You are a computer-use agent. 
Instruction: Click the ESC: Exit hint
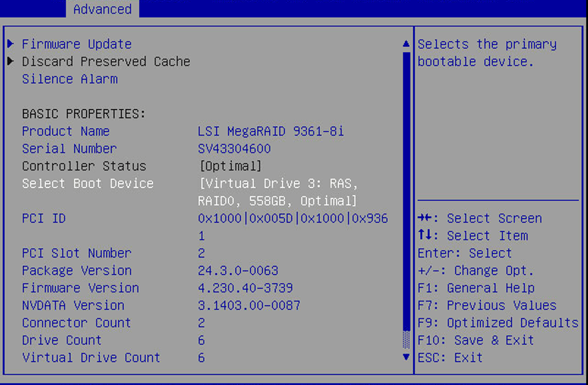pos(450,357)
